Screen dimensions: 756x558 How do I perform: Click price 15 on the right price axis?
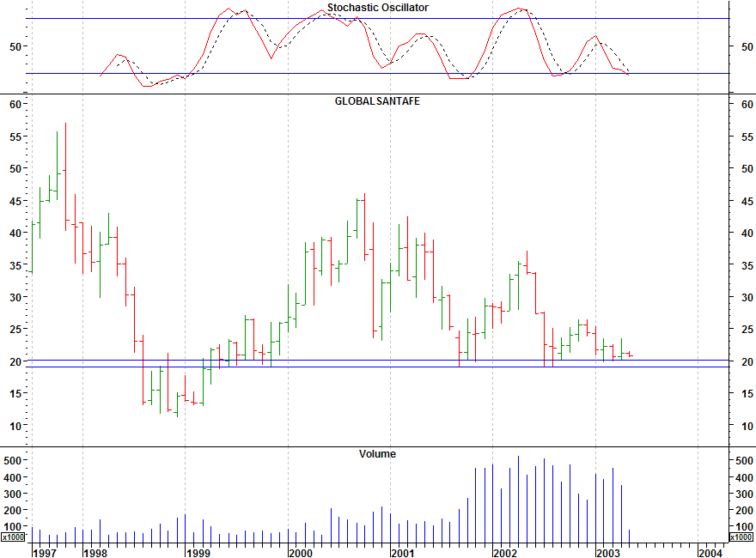tap(747, 394)
